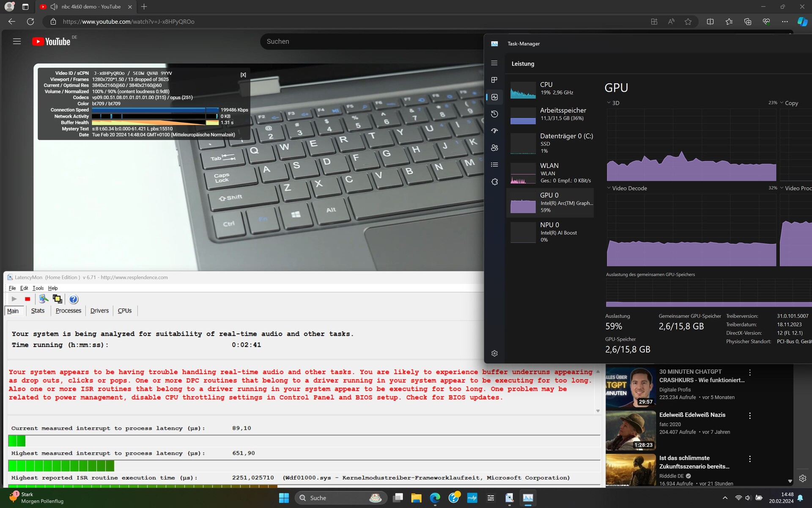Screen dimensions: 812x508
Task: Open Task Manager's App history sidebar icon
Action: pyautogui.click(x=494, y=114)
